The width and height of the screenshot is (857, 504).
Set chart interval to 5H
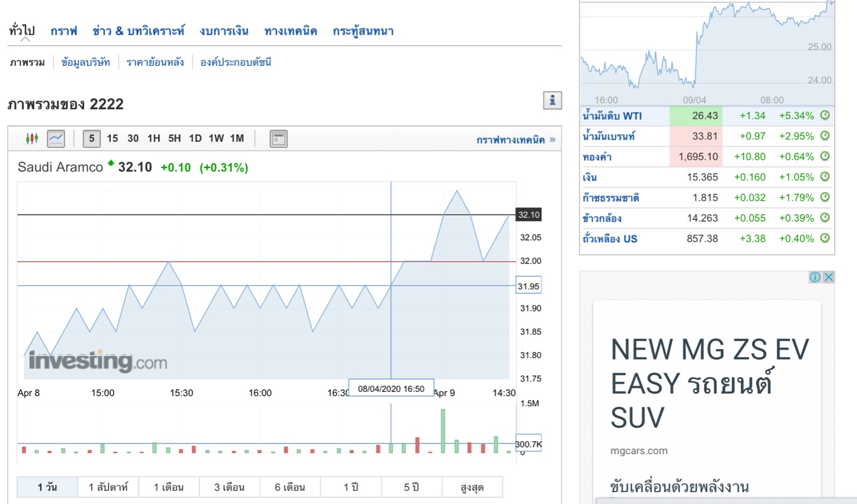(x=174, y=138)
